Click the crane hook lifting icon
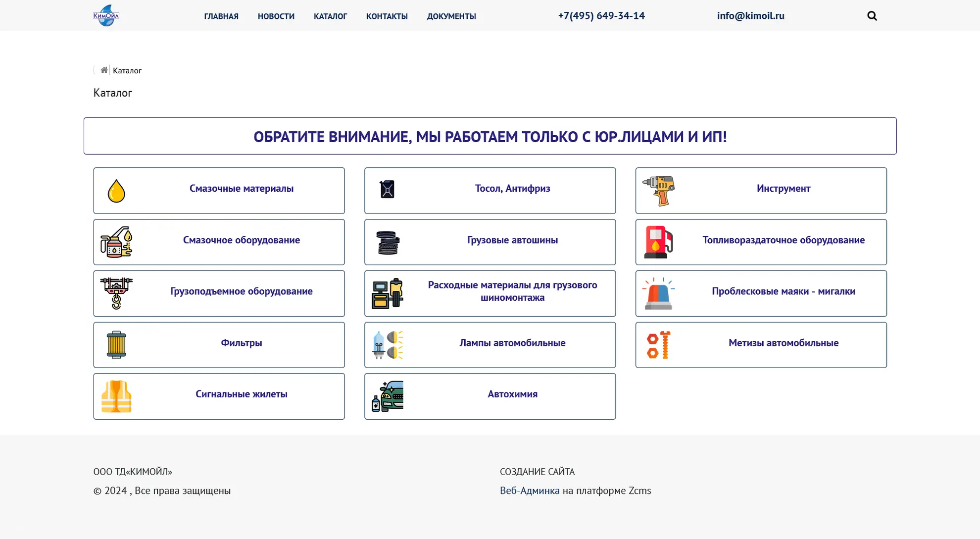Screen dimensions: 980x539 point(116,293)
